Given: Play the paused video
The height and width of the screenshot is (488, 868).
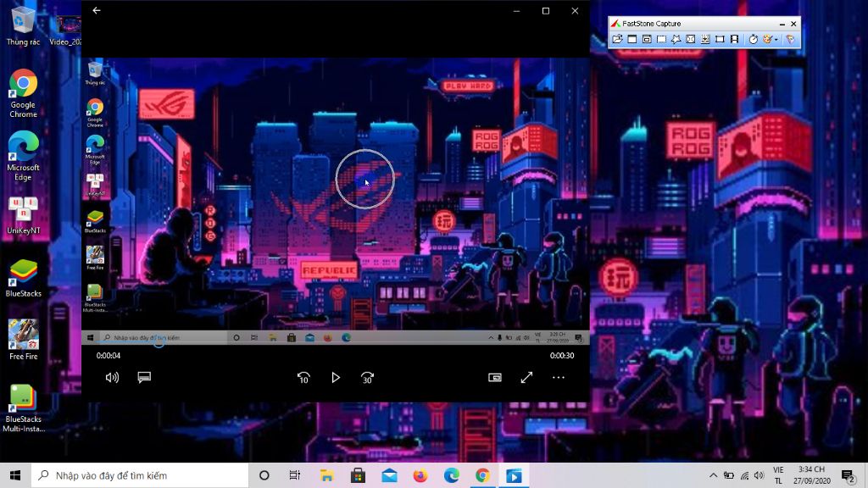Looking at the screenshot, I should click(x=336, y=378).
